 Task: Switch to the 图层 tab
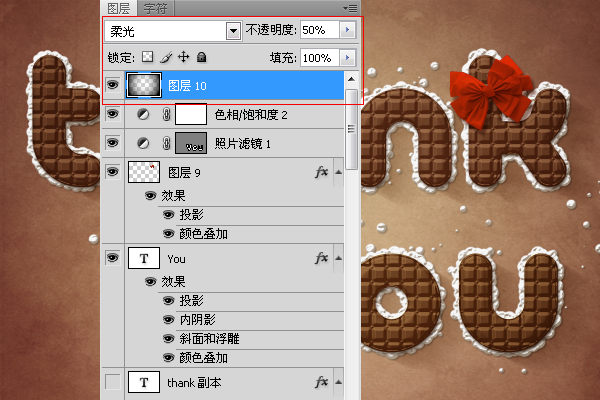(x=119, y=8)
